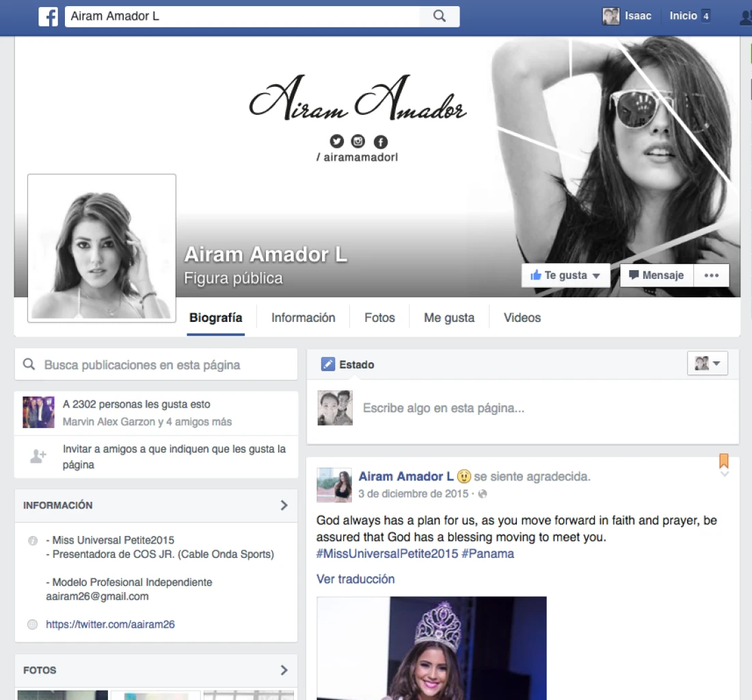This screenshot has width=752, height=700.
Task: Click the Instagram icon in cover
Action: (x=358, y=141)
